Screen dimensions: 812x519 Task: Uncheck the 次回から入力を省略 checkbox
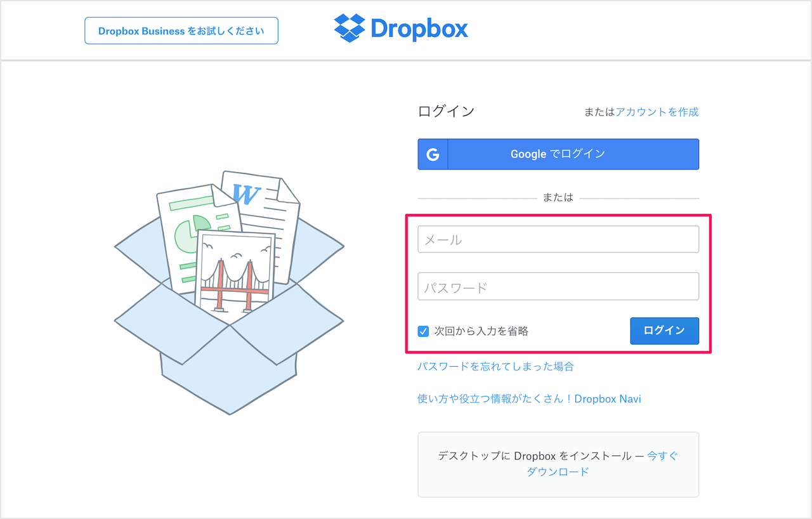pos(423,331)
